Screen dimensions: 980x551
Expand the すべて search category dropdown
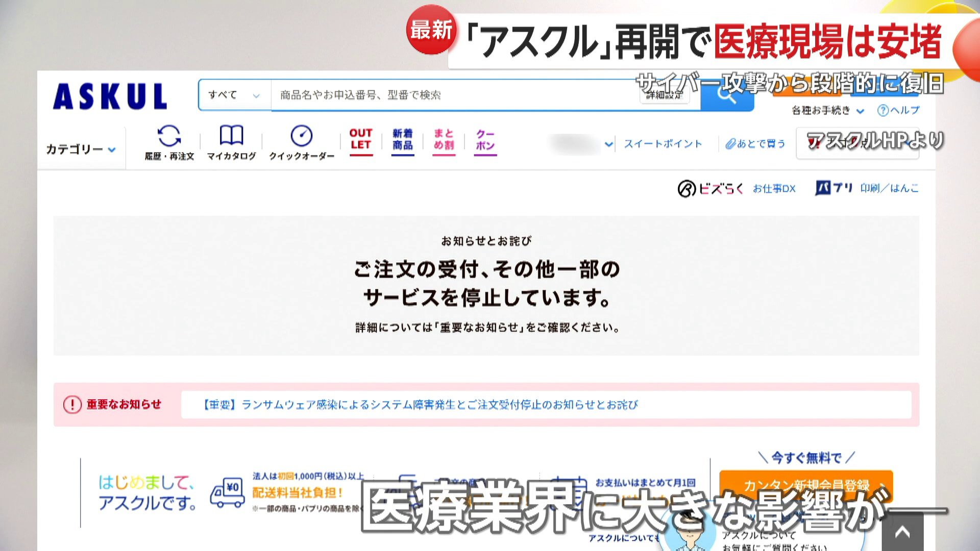pyautogui.click(x=234, y=95)
